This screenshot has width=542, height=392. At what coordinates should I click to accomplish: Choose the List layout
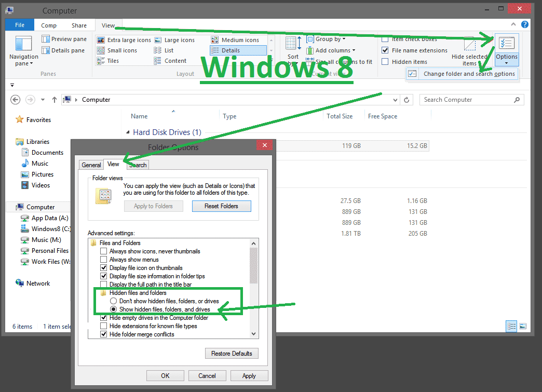[x=164, y=50]
